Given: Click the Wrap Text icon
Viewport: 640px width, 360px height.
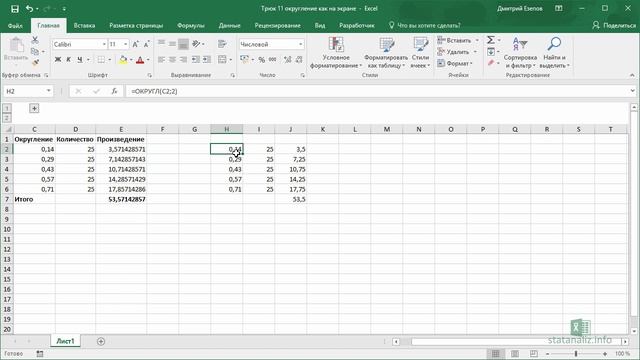Looking at the screenshot, I should [x=222, y=44].
